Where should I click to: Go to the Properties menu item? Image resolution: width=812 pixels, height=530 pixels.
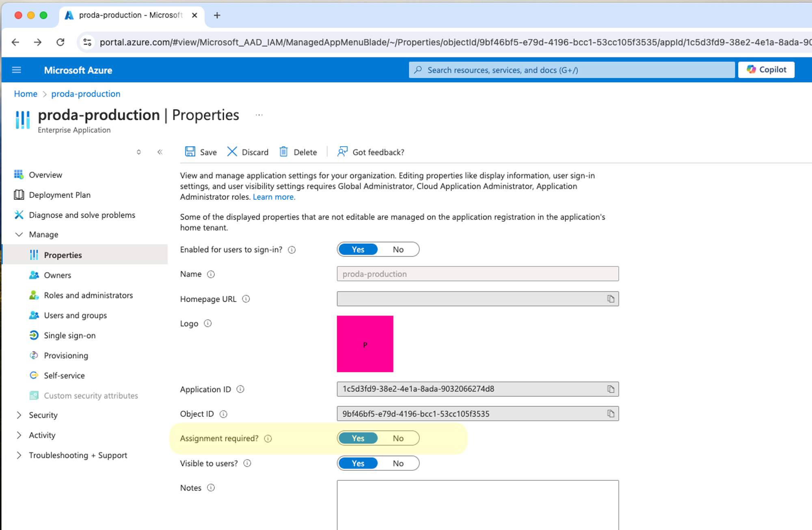pyautogui.click(x=63, y=255)
